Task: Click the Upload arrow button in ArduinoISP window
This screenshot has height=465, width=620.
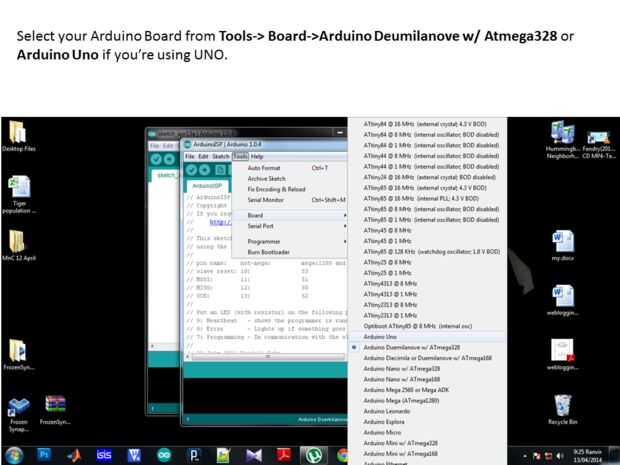Action: click(204, 170)
